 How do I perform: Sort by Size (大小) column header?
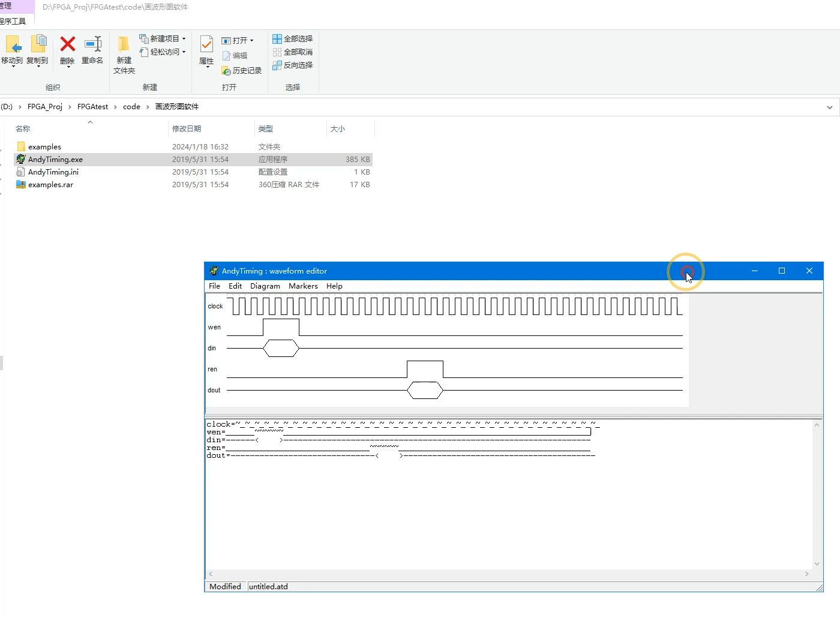[x=350, y=128]
